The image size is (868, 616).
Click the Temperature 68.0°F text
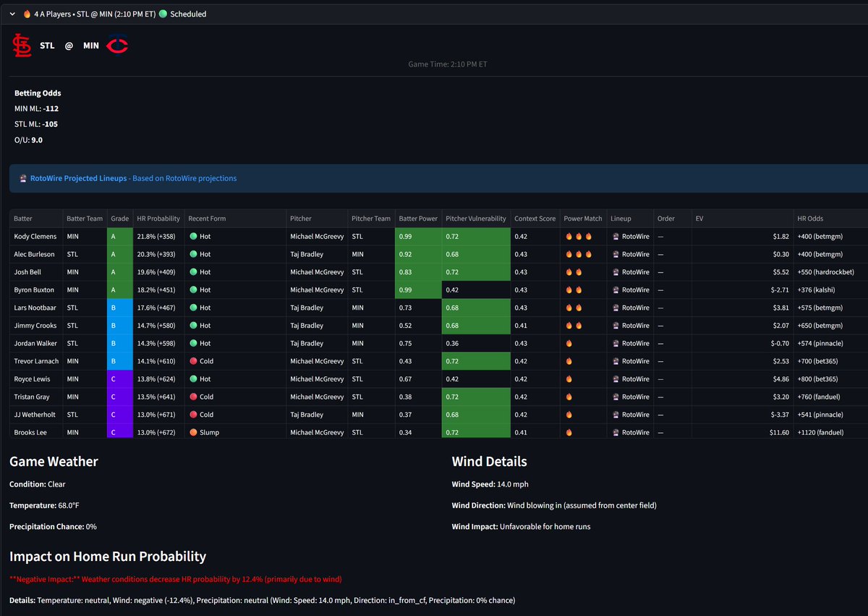44,505
